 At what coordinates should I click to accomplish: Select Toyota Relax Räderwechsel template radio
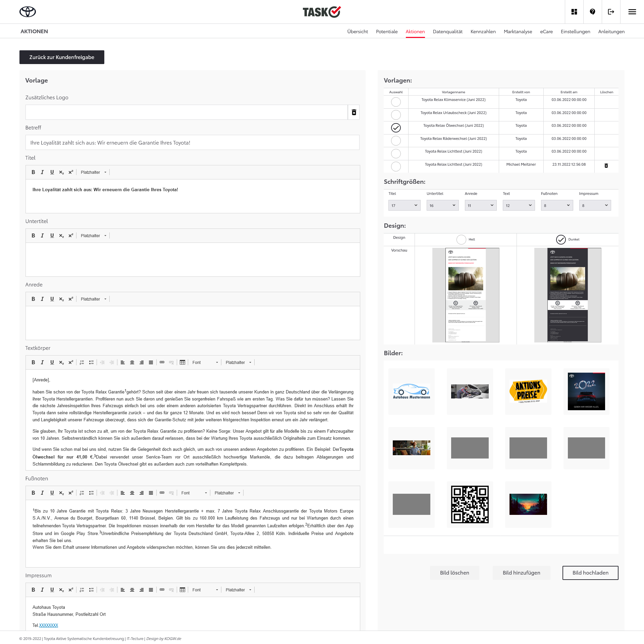point(396,141)
